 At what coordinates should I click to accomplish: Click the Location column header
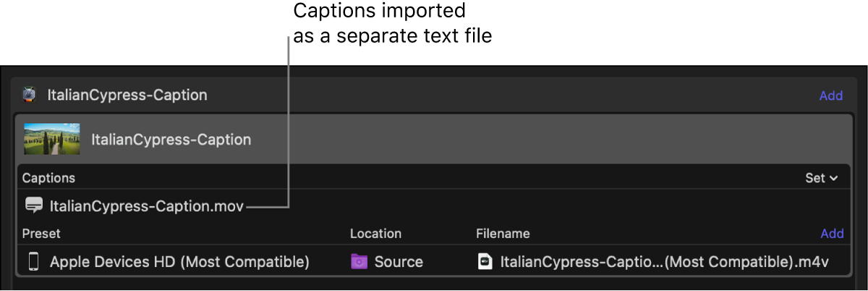(x=375, y=234)
